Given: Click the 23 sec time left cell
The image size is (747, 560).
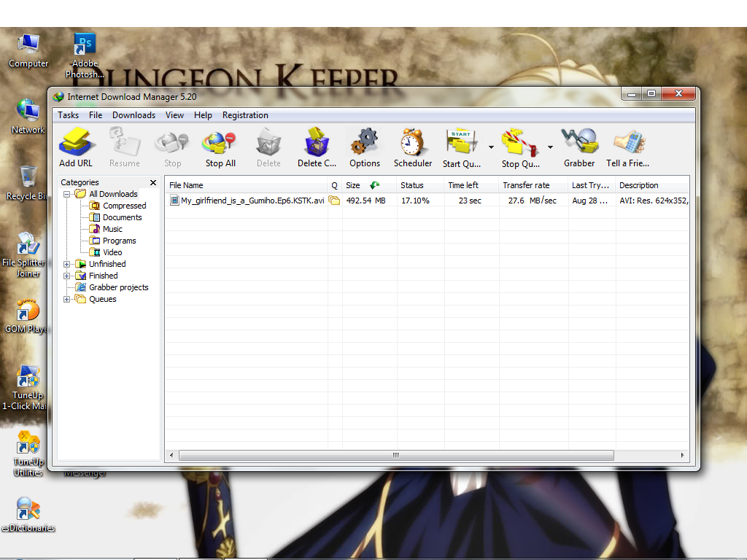Looking at the screenshot, I should [470, 201].
